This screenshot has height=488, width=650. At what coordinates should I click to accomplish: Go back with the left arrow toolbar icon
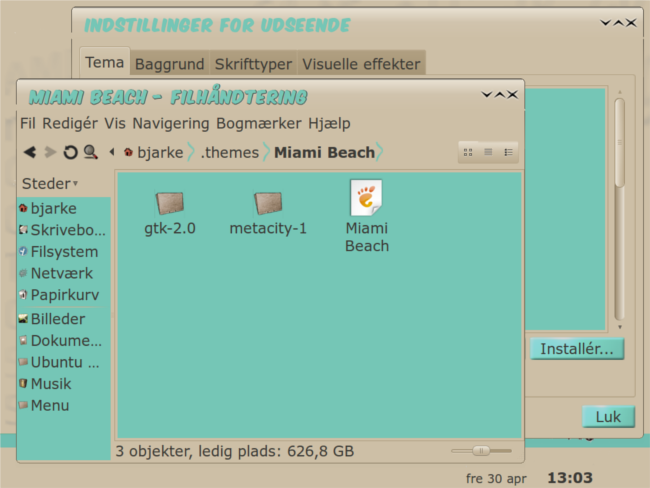coord(30,152)
